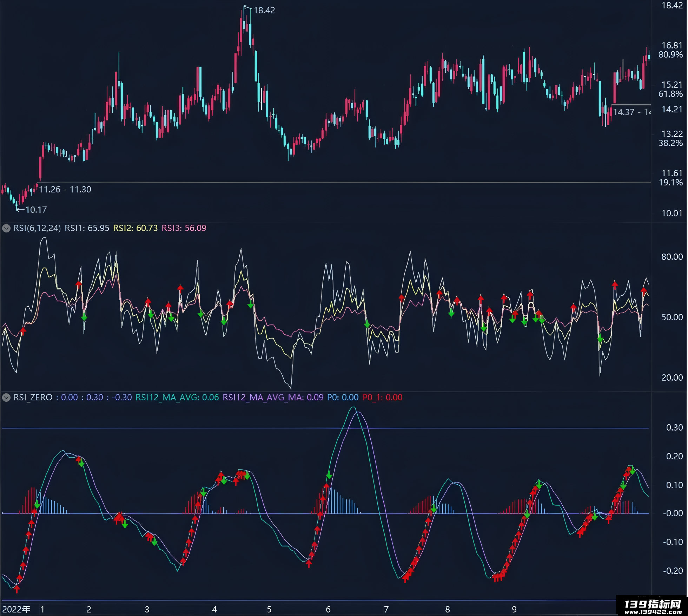Click the 61.8% Fibonacci level on the price axis
Viewport: 688px width, 616px height.
[x=671, y=94]
